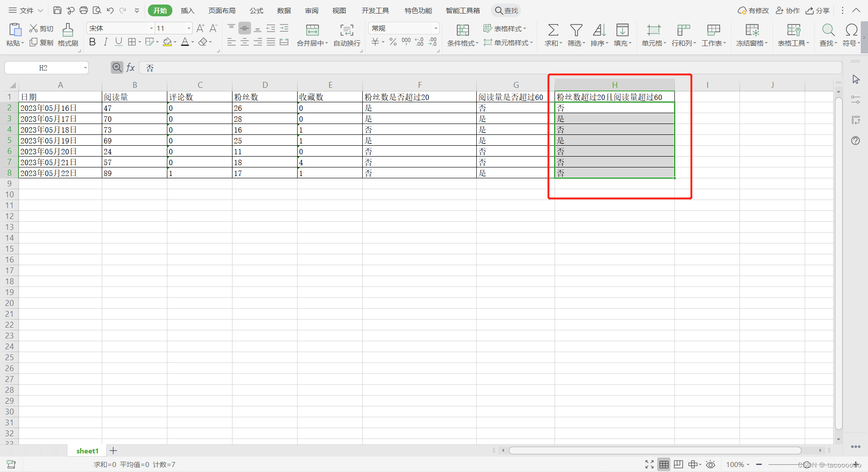Open the 文件 file menu
The image size is (868, 472).
26,10
